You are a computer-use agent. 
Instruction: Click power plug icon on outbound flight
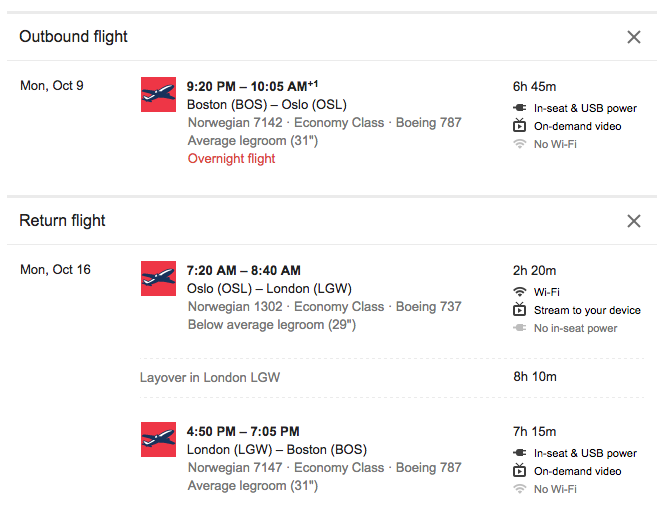(x=519, y=108)
